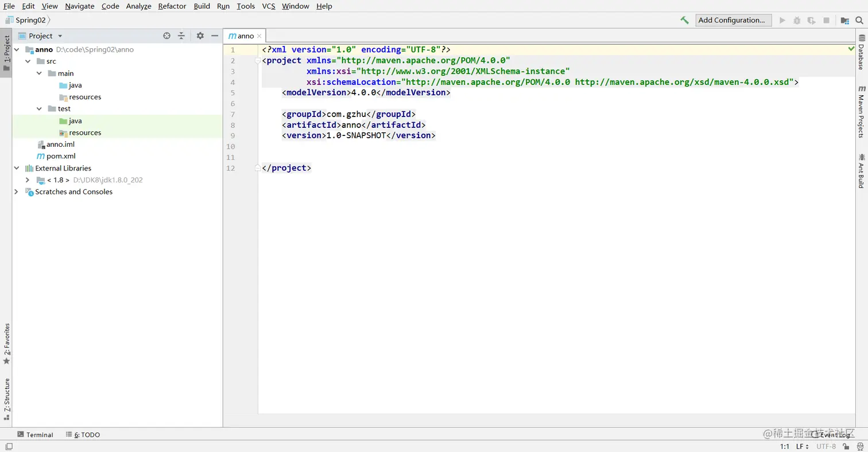
Task: Click Scratches and Consoles icon
Action: point(29,192)
